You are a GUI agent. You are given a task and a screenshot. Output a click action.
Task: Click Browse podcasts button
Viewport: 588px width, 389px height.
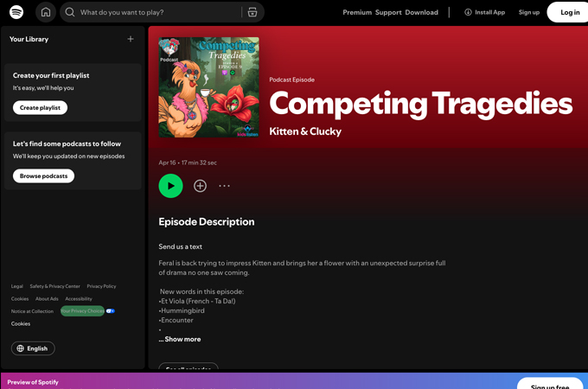pos(43,175)
